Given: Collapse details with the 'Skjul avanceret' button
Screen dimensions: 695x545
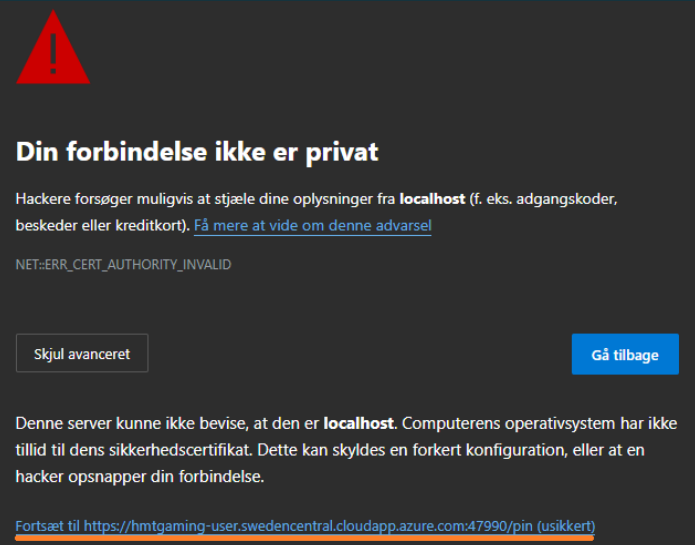Looking at the screenshot, I should (82, 353).
